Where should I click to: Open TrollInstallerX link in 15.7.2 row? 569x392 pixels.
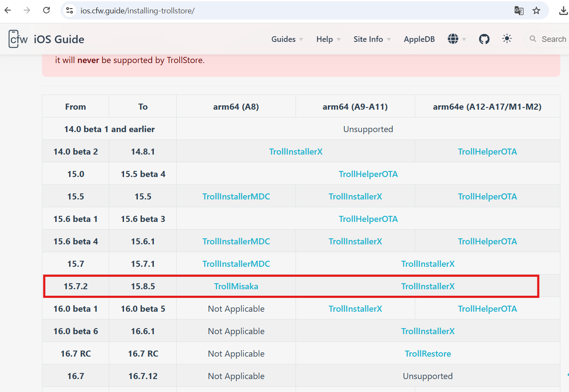click(x=428, y=286)
